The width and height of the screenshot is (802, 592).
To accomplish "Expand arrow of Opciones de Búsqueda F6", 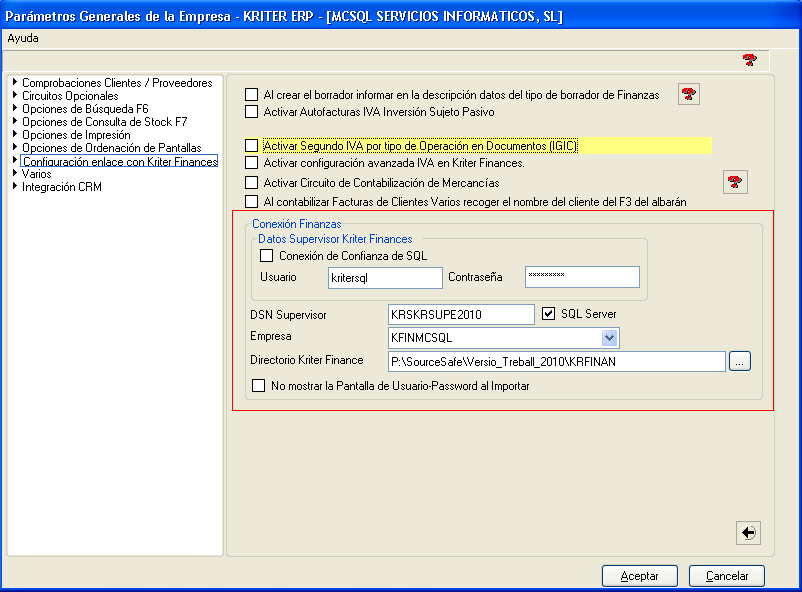I will [x=15, y=108].
